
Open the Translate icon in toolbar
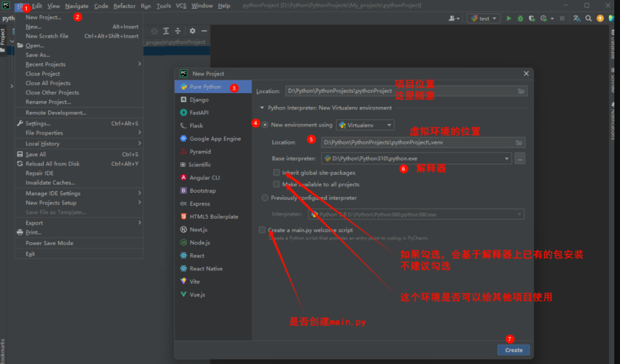(x=577, y=18)
